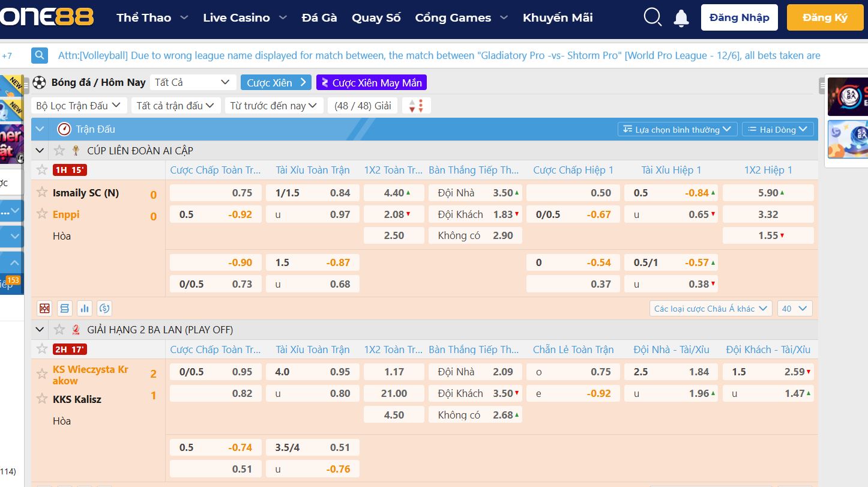Viewport: 868px width, 487px height.
Task: Open the Bộ Lọc Trận Đấu filter
Action: pyautogui.click(x=79, y=106)
